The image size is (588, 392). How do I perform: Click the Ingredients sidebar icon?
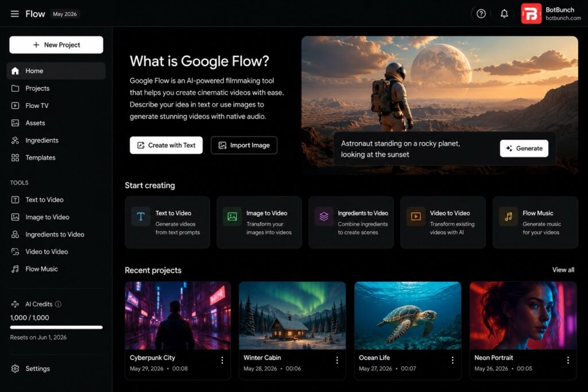coord(15,140)
